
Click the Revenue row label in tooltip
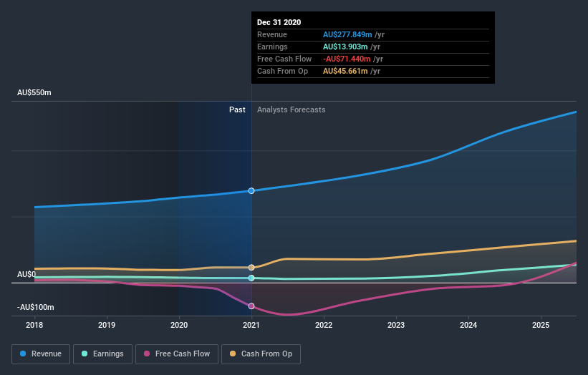(272, 34)
